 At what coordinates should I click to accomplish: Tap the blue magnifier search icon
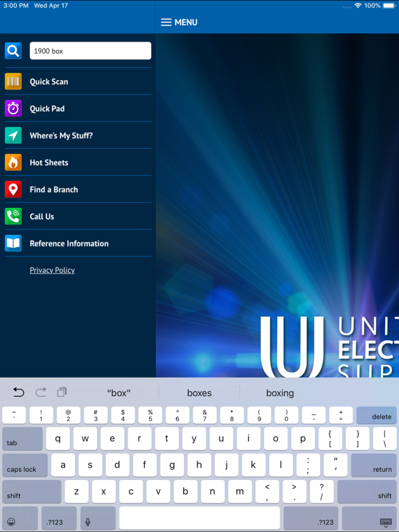pos(13,51)
